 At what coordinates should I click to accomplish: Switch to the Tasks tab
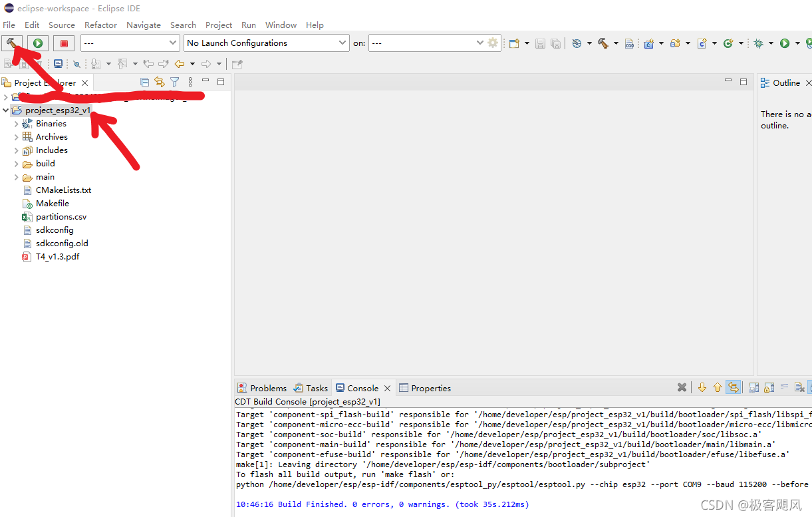311,388
